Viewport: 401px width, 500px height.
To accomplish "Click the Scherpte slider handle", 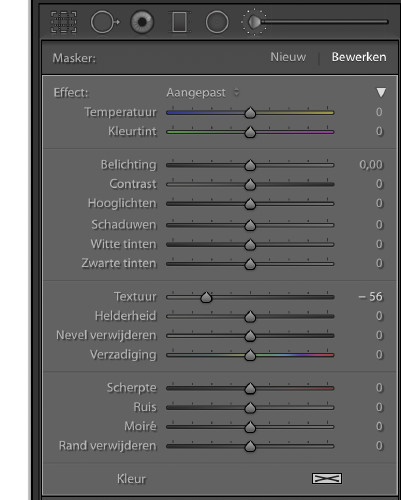I will 250,388.
